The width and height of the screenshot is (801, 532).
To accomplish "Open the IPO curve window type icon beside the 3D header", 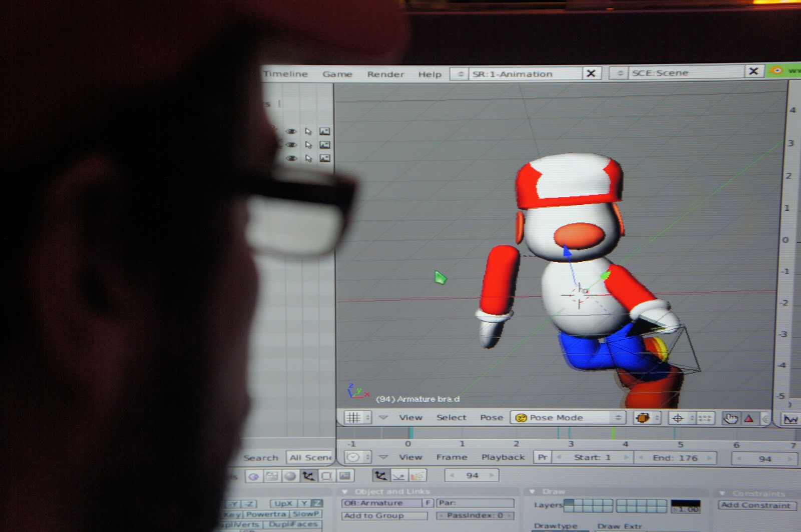I will (x=791, y=419).
